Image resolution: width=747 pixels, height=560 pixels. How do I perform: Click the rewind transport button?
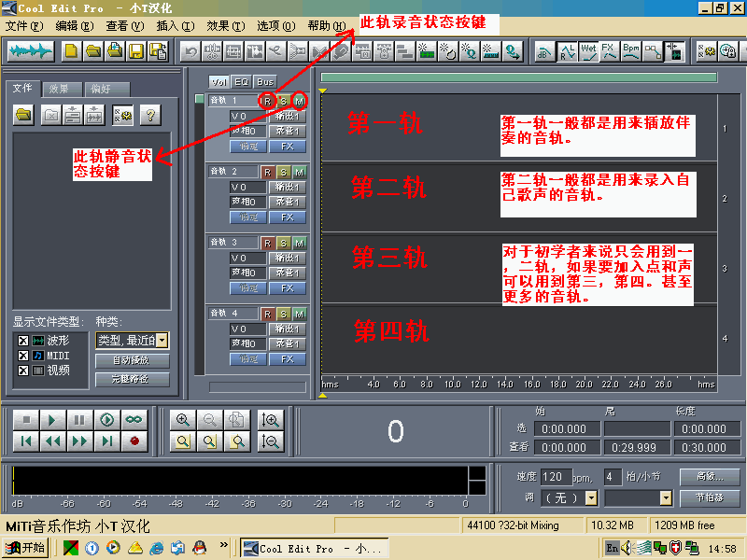tap(52, 441)
